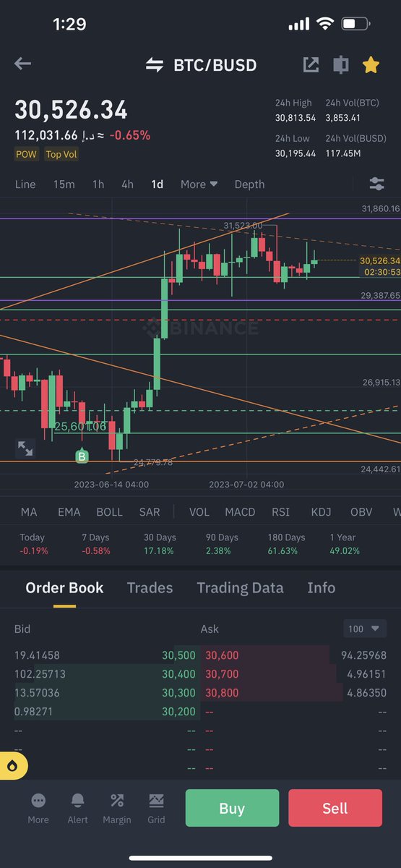Viewport: 401px width, 868px height.
Task: Select the 30,600 ask price
Action: pyautogui.click(x=222, y=655)
